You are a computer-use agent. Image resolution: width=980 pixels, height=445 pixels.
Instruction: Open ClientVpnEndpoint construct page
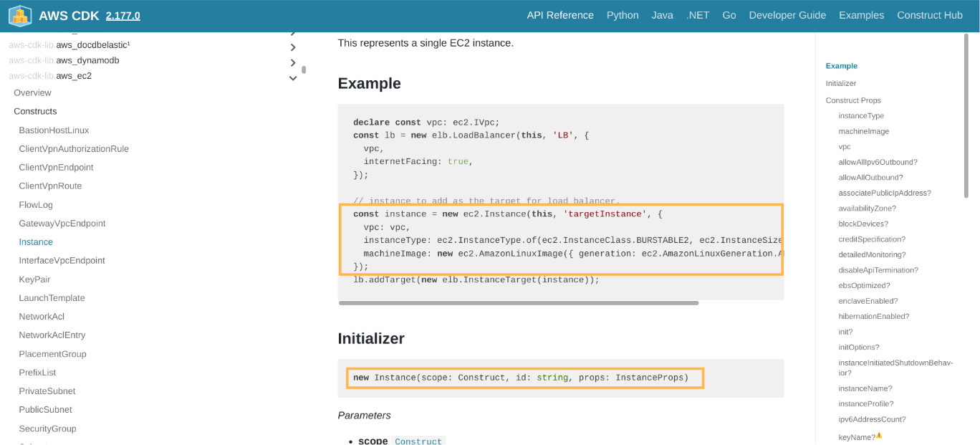pyautogui.click(x=56, y=168)
